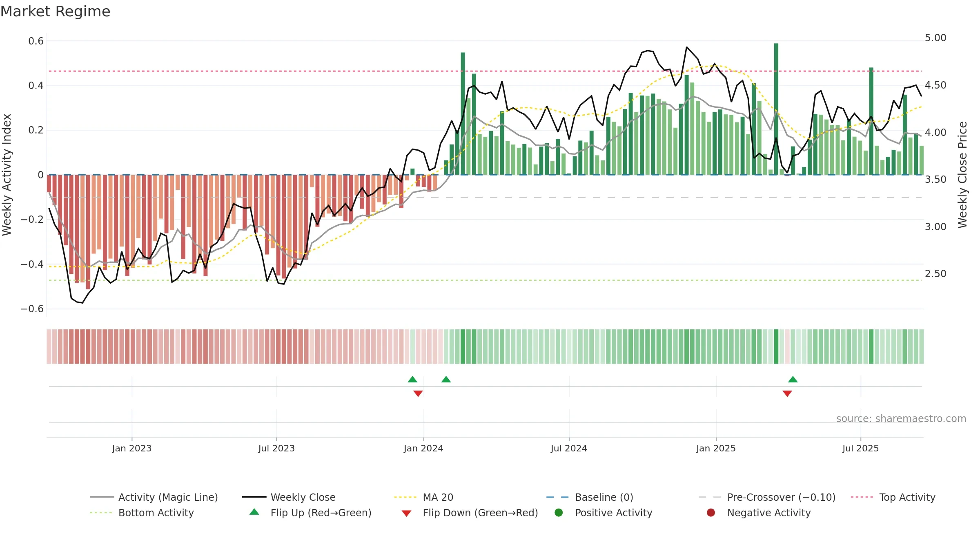Viewport: 980px width, 551px height.
Task: Click the 4.50 right axis price label
Action: coord(935,85)
